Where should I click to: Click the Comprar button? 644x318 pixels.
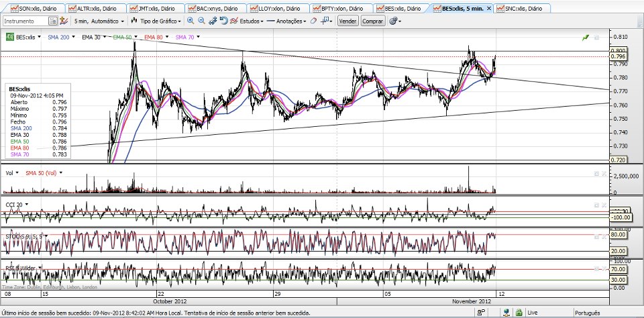(x=373, y=21)
